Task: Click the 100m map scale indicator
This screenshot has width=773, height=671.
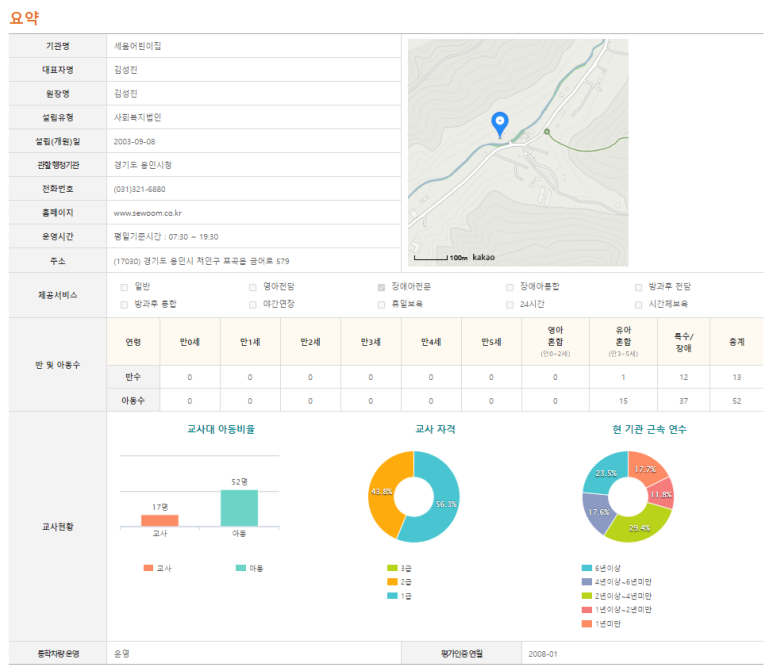Action: [440, 257]
